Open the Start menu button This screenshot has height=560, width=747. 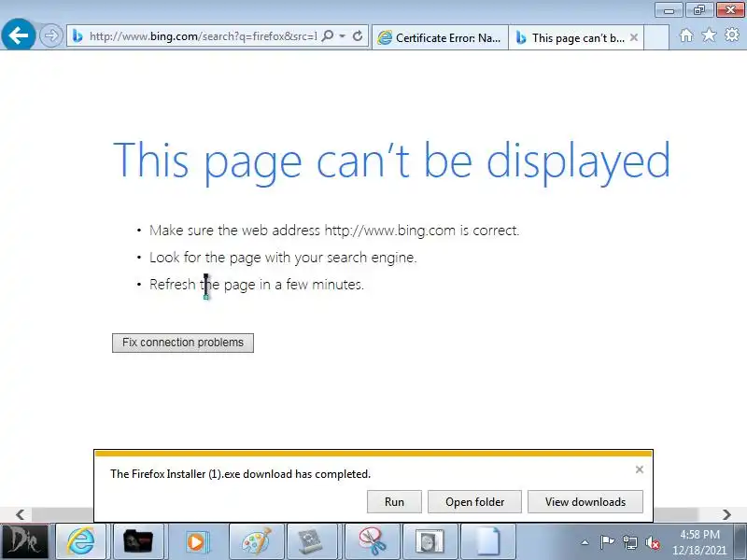[24, 541]
